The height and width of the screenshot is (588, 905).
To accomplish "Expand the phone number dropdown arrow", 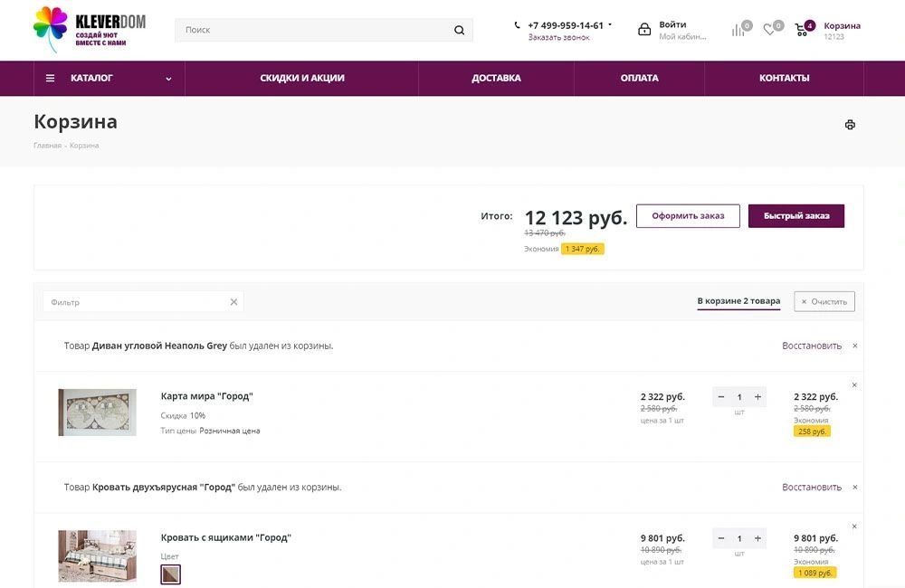I will coord(610,24).
